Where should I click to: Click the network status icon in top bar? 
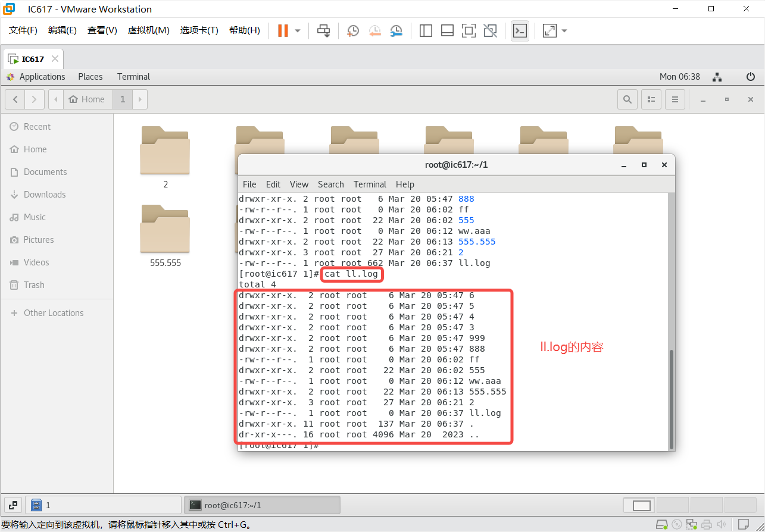717,77
